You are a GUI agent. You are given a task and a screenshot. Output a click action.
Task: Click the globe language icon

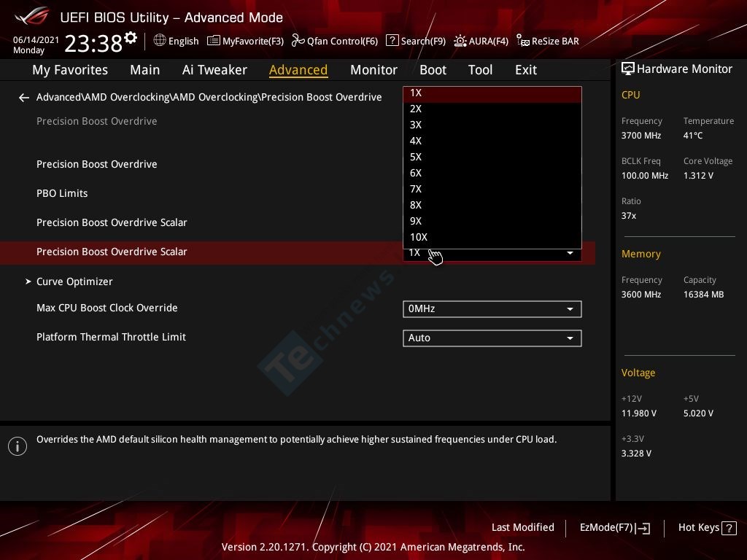coord(160,41)
